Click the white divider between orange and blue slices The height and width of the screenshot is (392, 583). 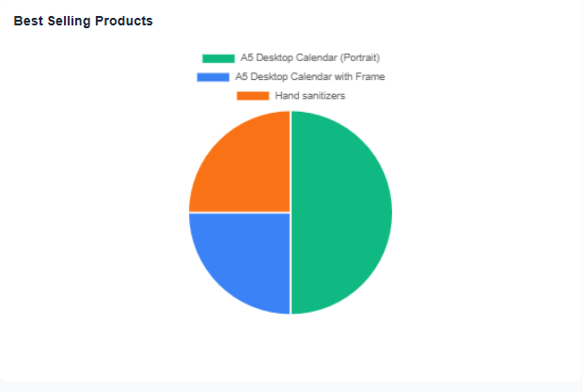click(240, 212)
